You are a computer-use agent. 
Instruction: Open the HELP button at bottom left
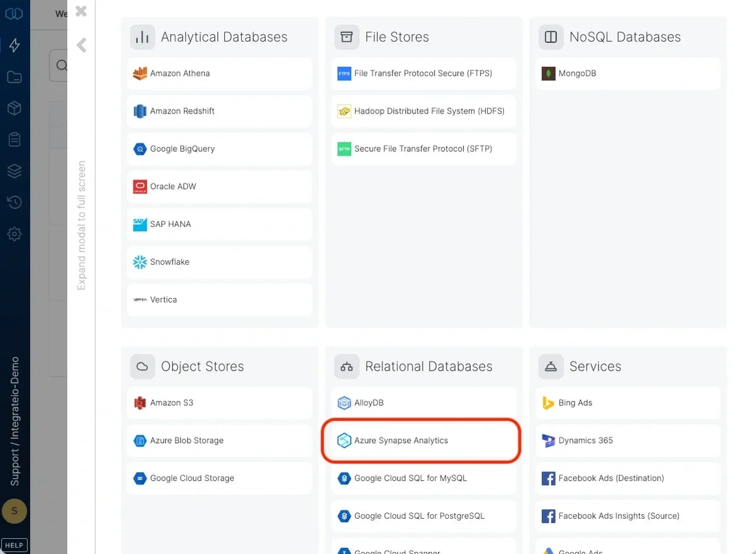[14, 545]
